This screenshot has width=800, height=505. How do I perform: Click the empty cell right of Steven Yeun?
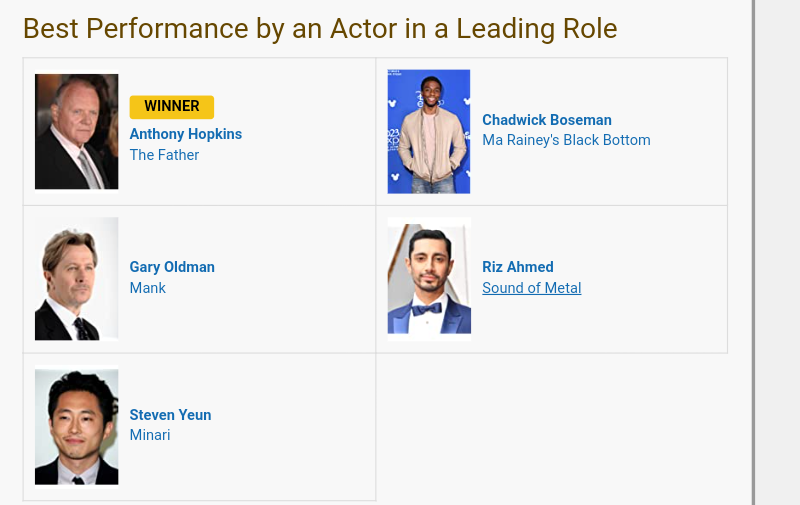point(551,426)
